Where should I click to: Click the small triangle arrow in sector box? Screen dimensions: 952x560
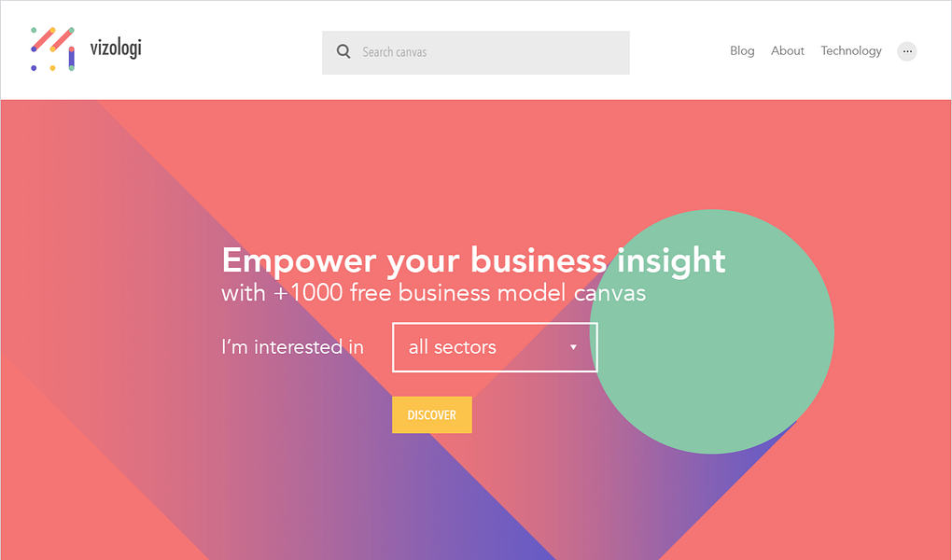click(x=573, y=347)
